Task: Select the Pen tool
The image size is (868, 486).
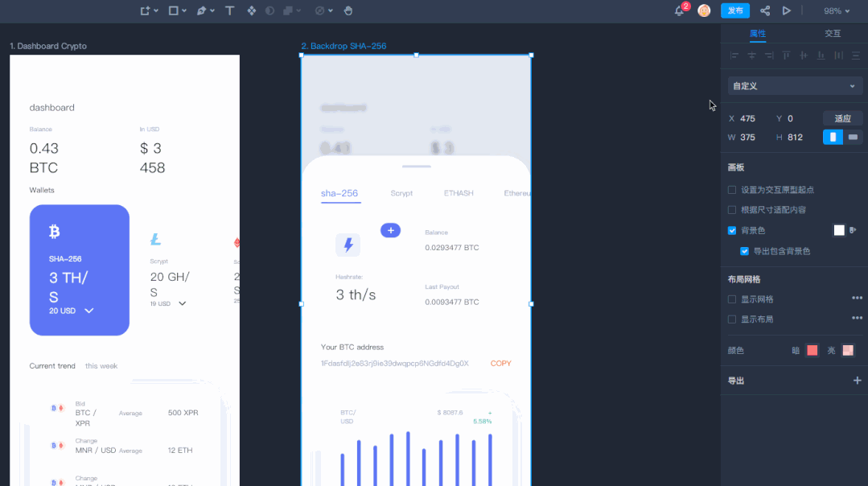Action: 201,10
